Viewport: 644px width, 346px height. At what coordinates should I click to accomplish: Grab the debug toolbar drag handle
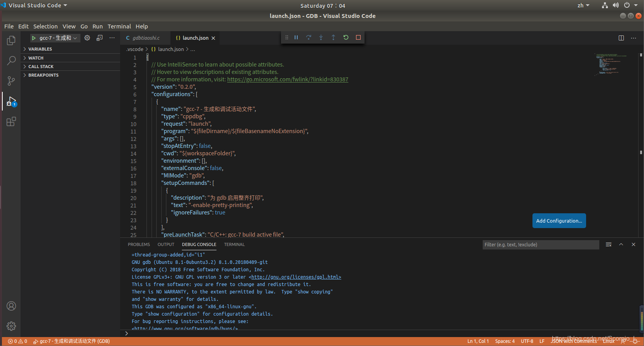(287, 37)
